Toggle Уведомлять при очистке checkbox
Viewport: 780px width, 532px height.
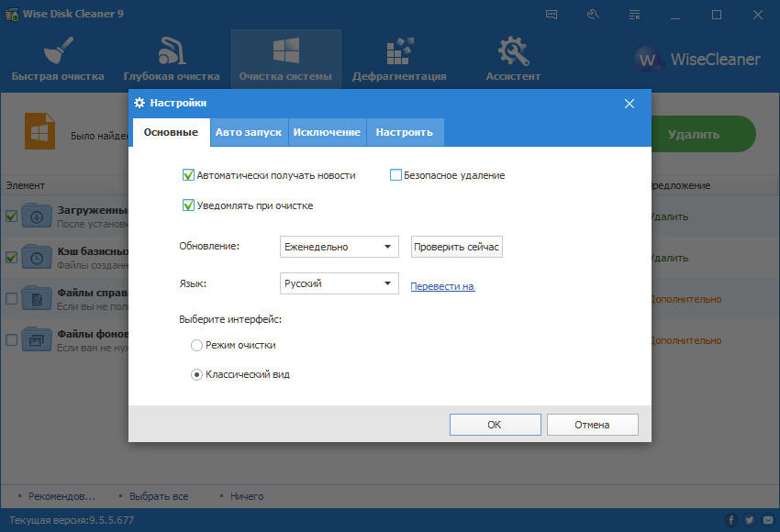coord(188,205)
